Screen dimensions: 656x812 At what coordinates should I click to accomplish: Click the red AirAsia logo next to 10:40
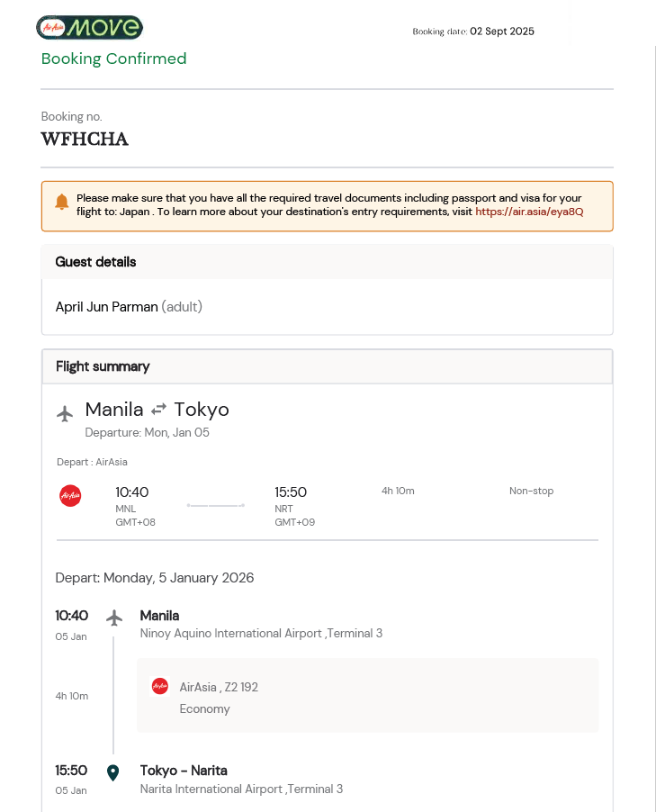click(70, 495)
